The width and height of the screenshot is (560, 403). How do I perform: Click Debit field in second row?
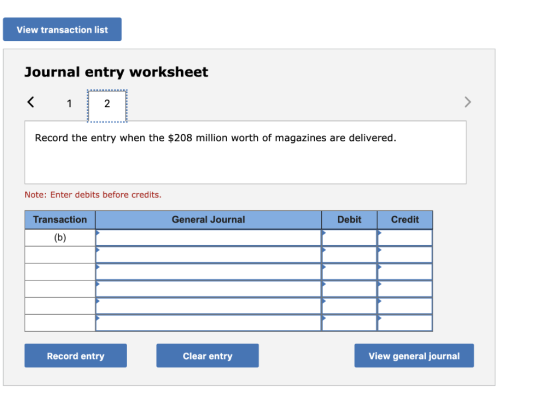pyautogui.click(x=349, y=255)
